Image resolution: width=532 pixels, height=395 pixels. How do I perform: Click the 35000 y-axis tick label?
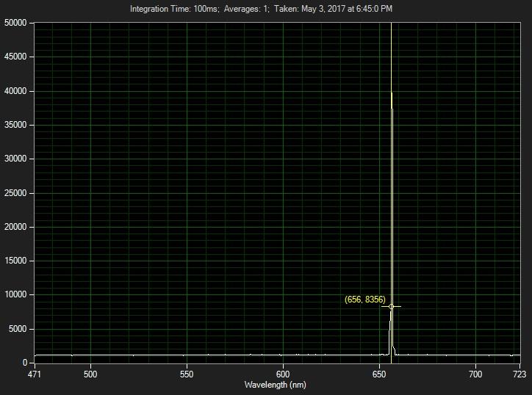coord(15,125)
